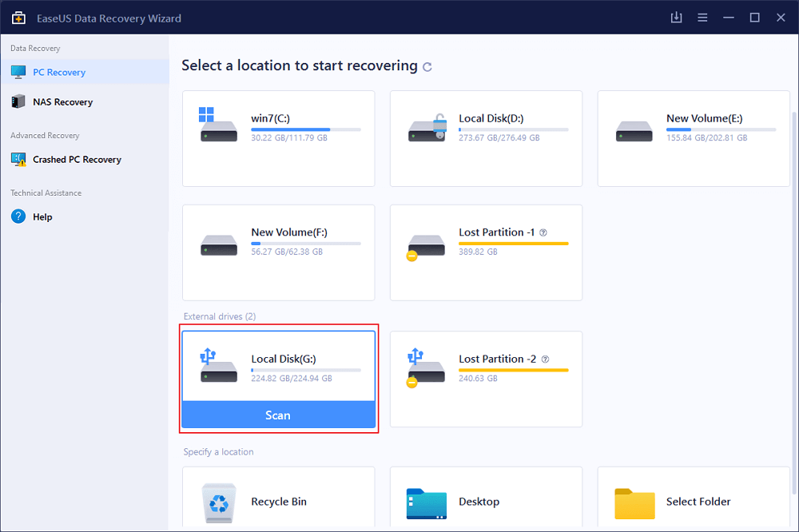Open the Help section
The height and width of the screenshot is (532, 799).
[42, 216]
